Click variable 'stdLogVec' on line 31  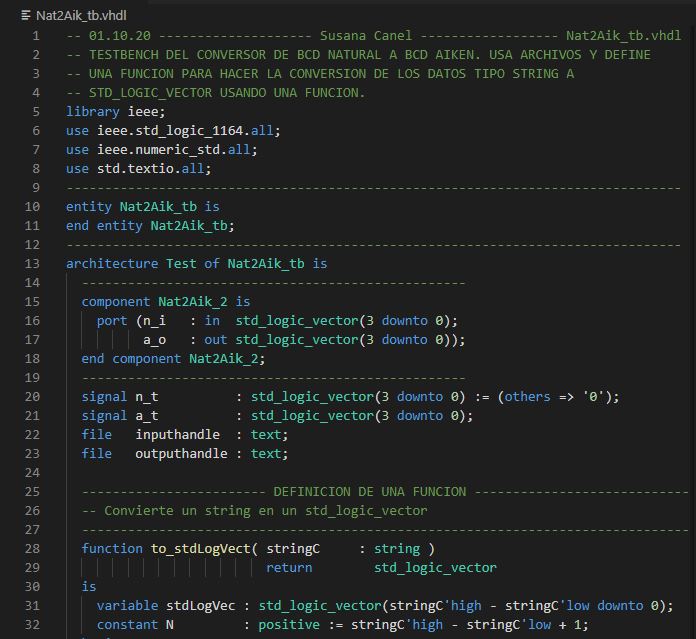click(x=200, y=605)
